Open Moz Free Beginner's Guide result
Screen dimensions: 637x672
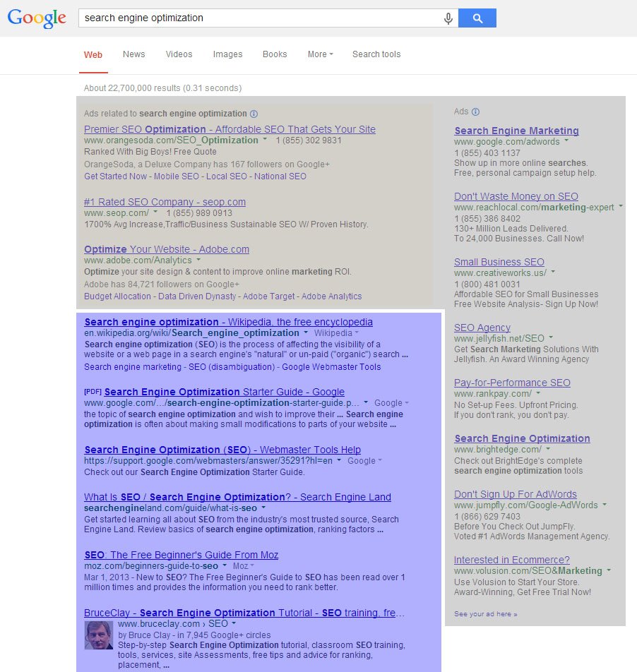coord(181,555)
